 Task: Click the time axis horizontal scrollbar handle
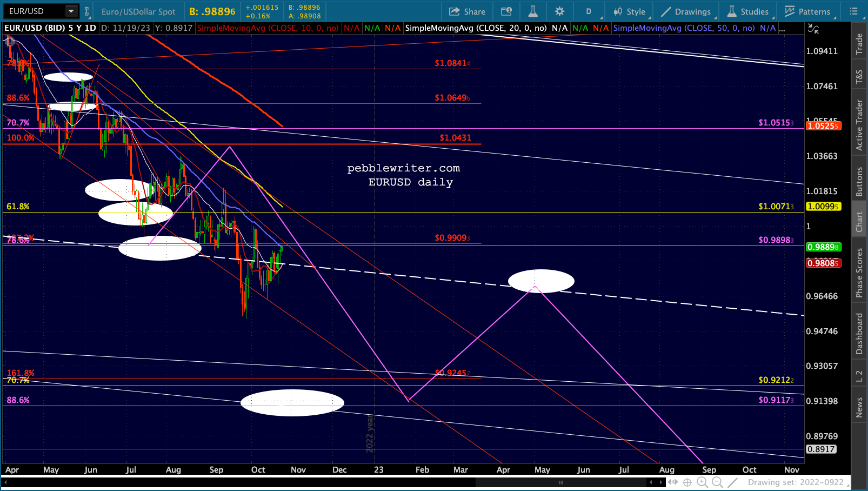(x=561, y=482)
